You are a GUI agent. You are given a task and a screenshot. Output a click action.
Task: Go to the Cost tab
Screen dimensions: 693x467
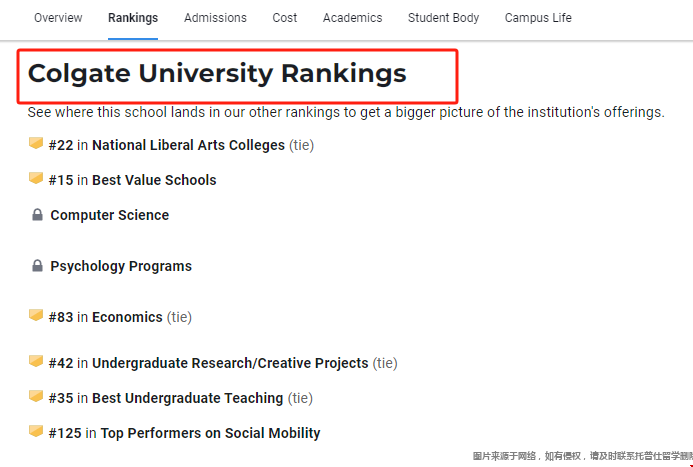(285, 18)
